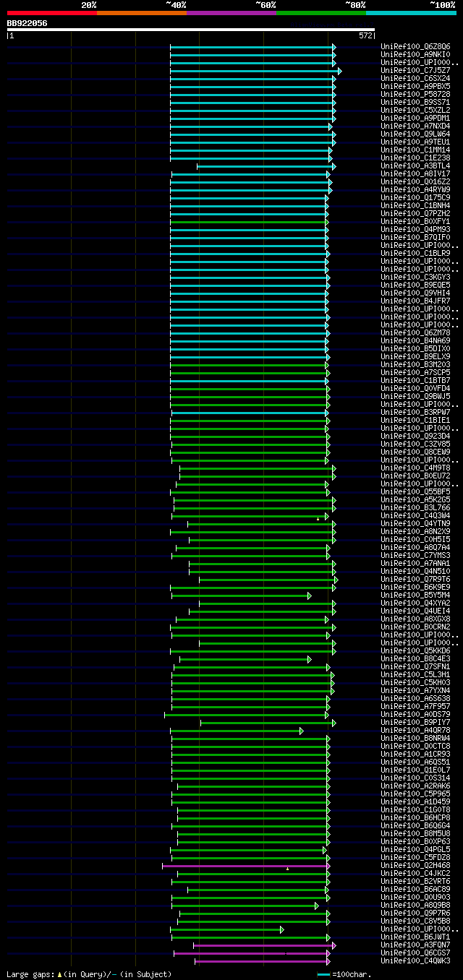Select label UniRef100_A8Q9B8
Viewport: 463px width, 980px height.
coord(415,906)
